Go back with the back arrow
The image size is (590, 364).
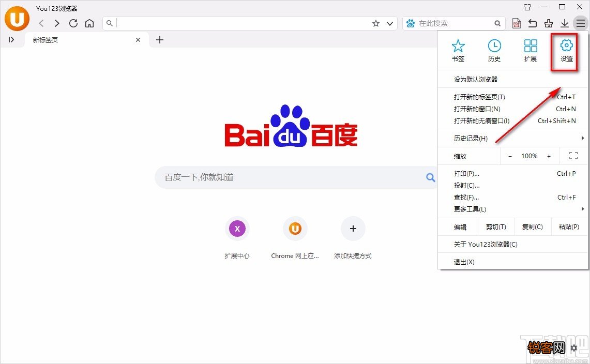[x=41, y=23]
